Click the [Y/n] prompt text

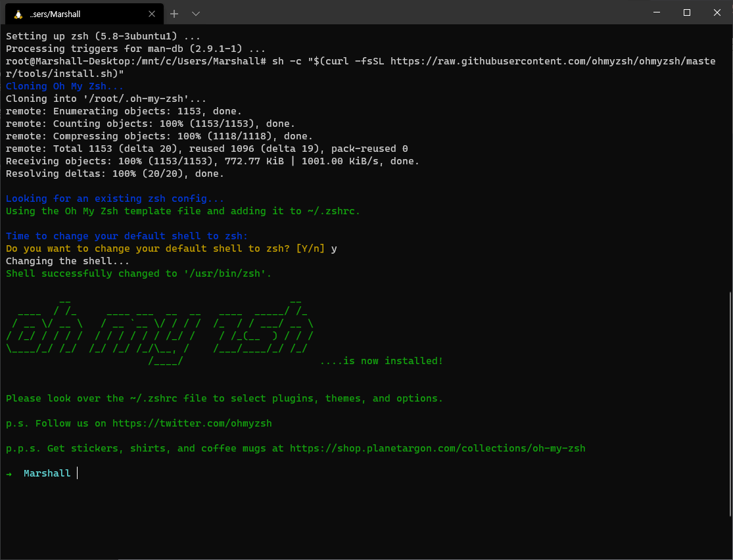click(x=310, y=248)
